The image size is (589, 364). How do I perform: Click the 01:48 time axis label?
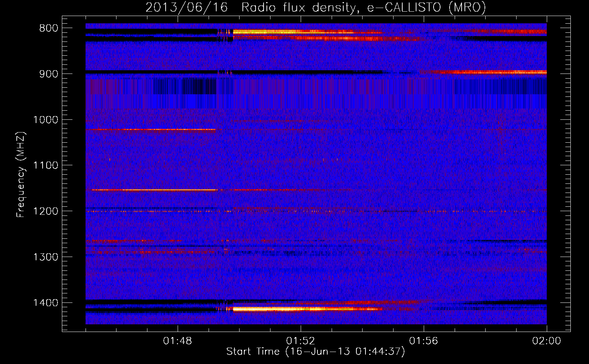[178, 341]
